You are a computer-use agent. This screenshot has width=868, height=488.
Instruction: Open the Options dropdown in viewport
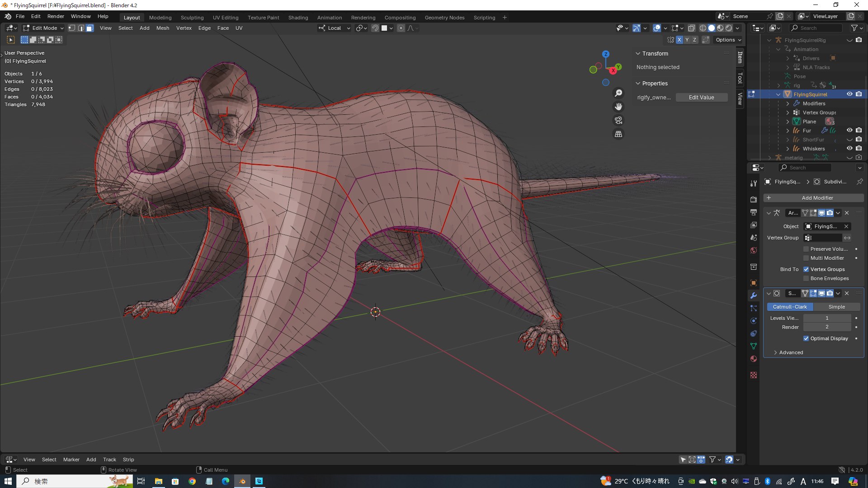[x=728, y=40]
